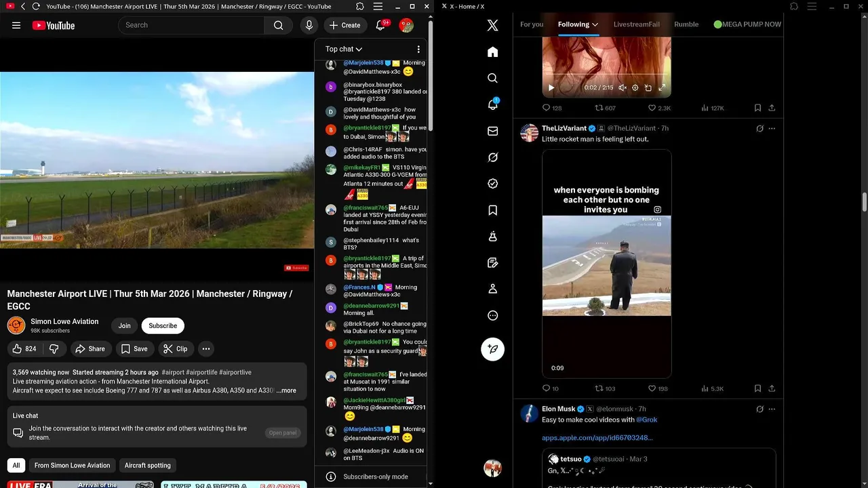Expand Top chat mode dropdown

344,49
